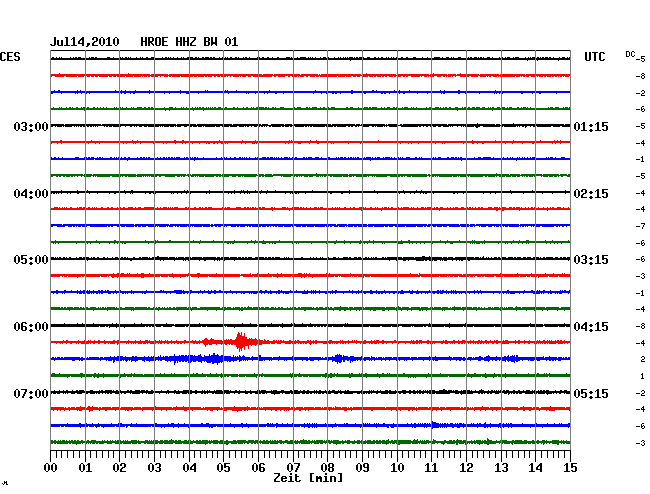Image resolution: width=650 pixels, height=494 pixels.
Task: Select the station title HROE HHZ BW 01
Action: point(189,42)
